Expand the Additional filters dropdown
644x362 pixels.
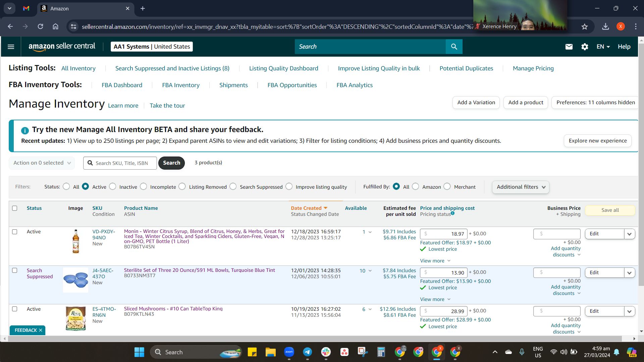tap(521, 187)
